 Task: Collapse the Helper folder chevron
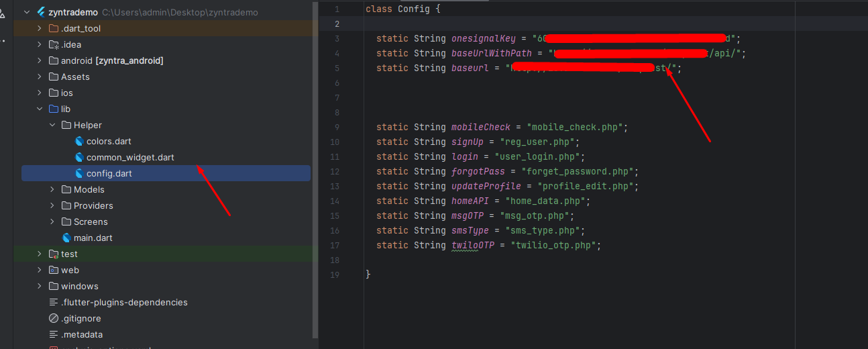click(x=52, y=126)
